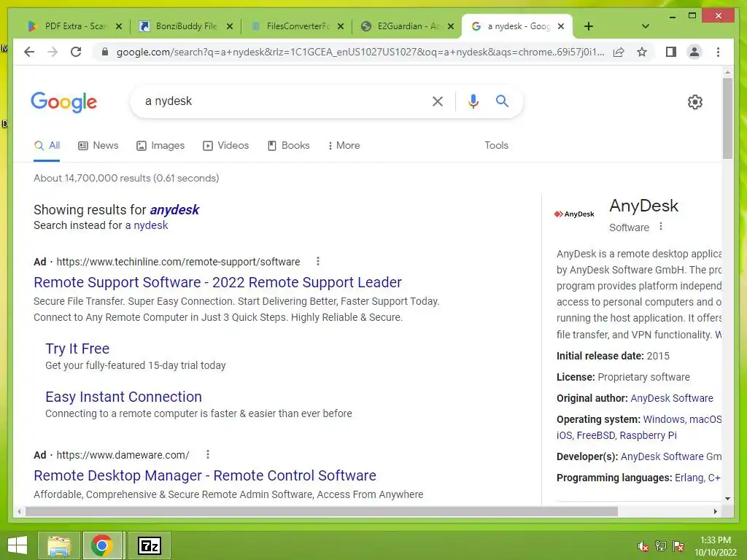Bookmark this page with the star icon
This screenshot has width=747, height=560.
(642, 52)
